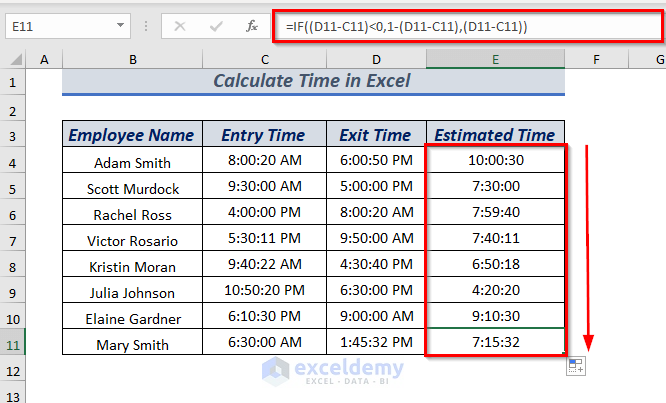The image size is (666, 403).
Task: Select column D header
Action: [376, 59]
